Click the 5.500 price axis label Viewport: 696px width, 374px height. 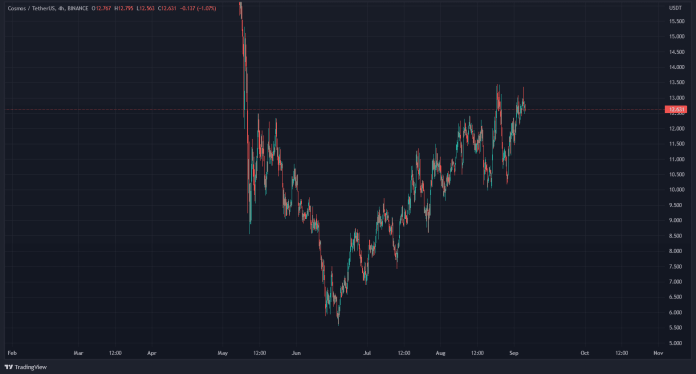676,328
